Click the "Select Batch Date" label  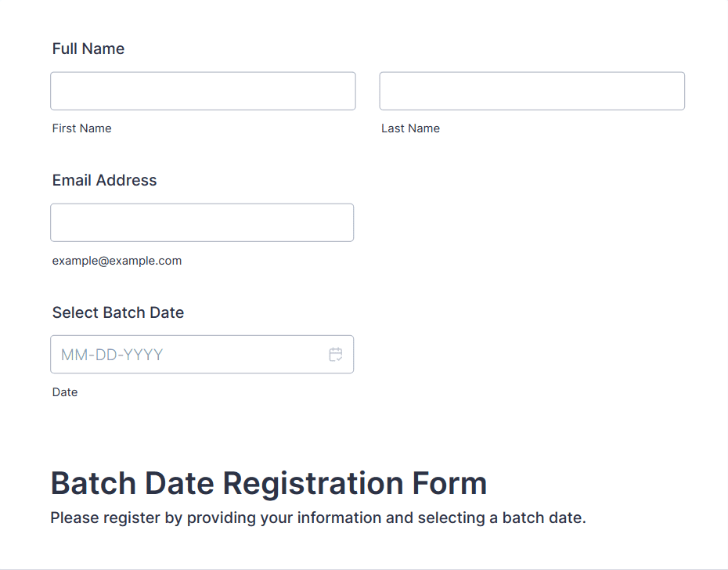(x=118, y=312)
